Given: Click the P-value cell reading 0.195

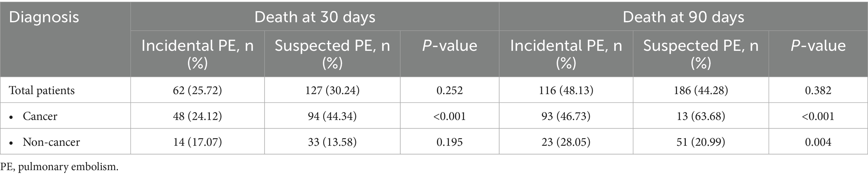Looking at the screenshot, I should (x=449, y=142).
